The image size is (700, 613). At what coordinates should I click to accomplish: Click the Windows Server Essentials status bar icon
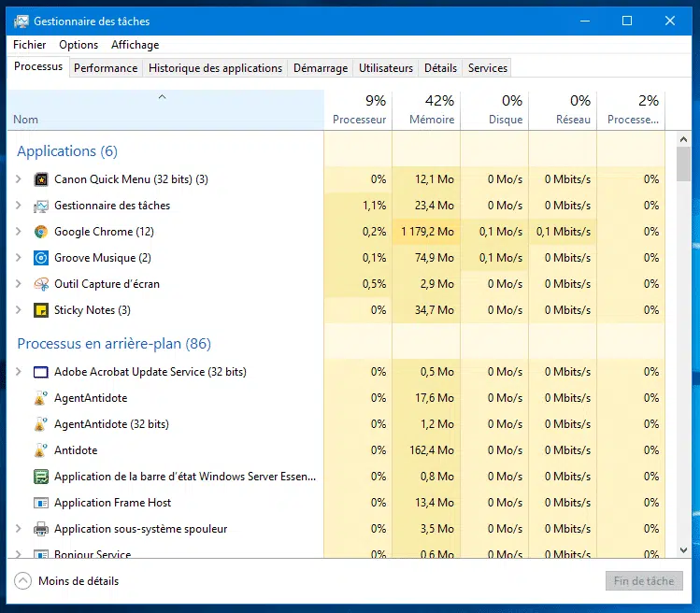(41, 477)
